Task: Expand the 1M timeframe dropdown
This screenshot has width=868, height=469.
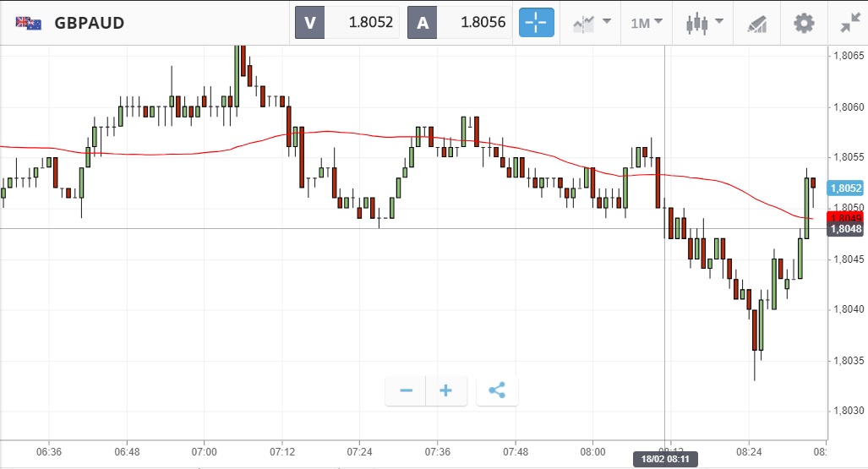Action: point(647,23)
